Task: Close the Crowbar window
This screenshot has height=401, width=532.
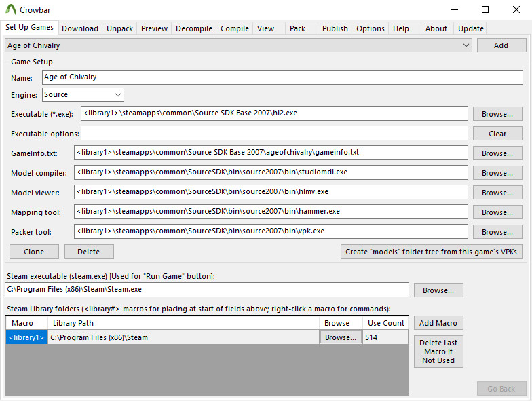Action: (516, 9)
